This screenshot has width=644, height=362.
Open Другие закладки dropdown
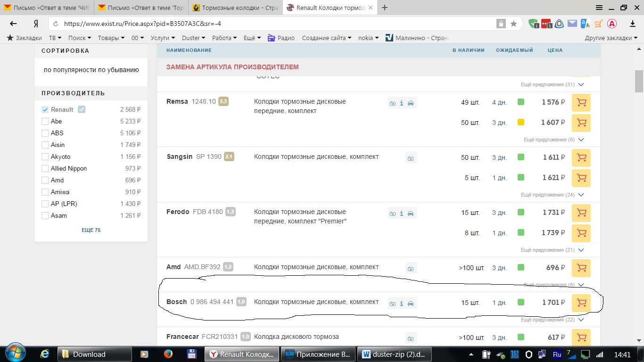coord(611,38)
